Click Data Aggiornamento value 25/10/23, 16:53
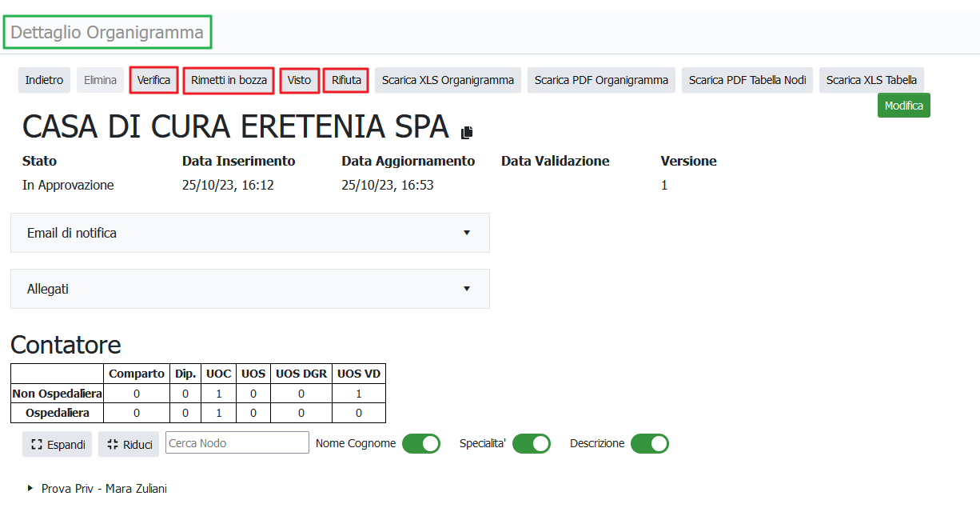The image size is (980, 516). coord(388,185)
